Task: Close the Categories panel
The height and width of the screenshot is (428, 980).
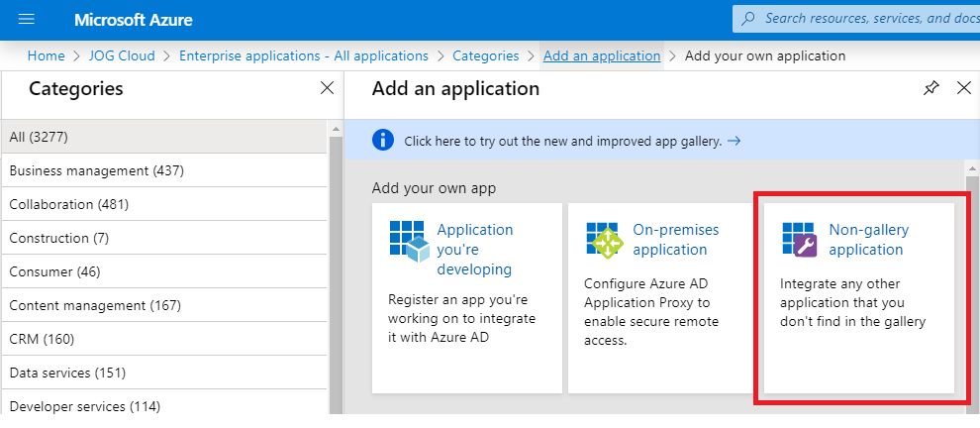Action: [x=327, y=89]
